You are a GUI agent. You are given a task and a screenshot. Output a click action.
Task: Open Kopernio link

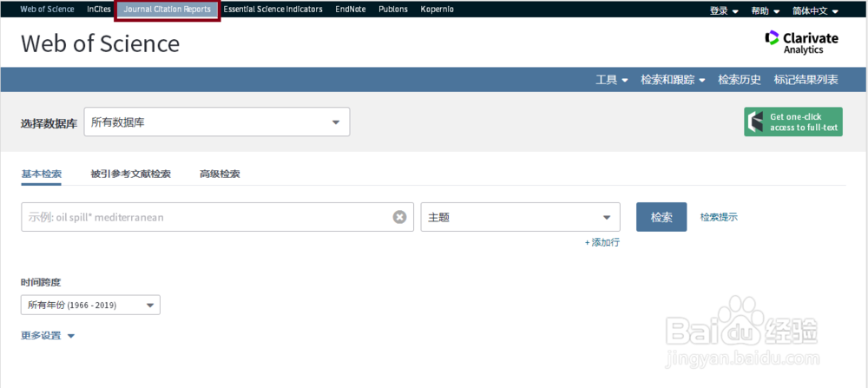tap(437, 10)
